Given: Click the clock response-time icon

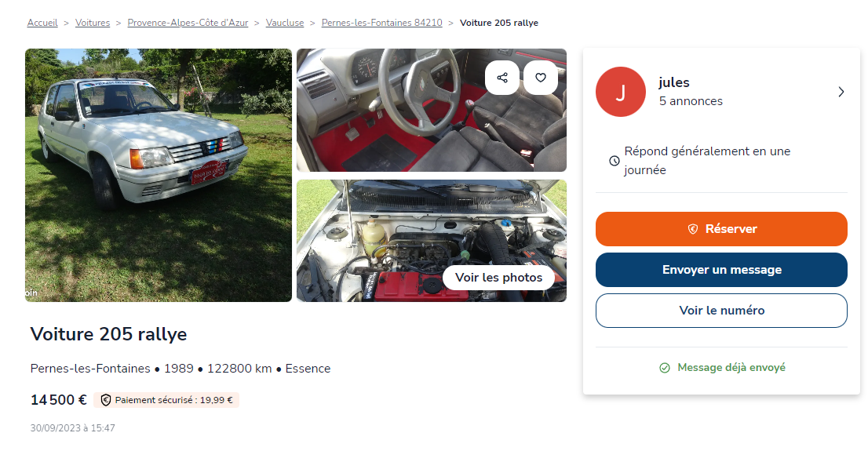Looking at the screenshot, I should click(615, 161).
